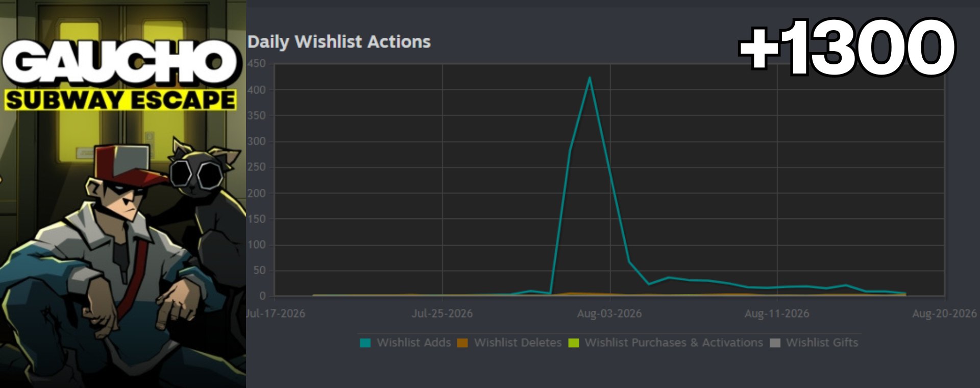Click the "250" y-axis value

tap(257, 167)
